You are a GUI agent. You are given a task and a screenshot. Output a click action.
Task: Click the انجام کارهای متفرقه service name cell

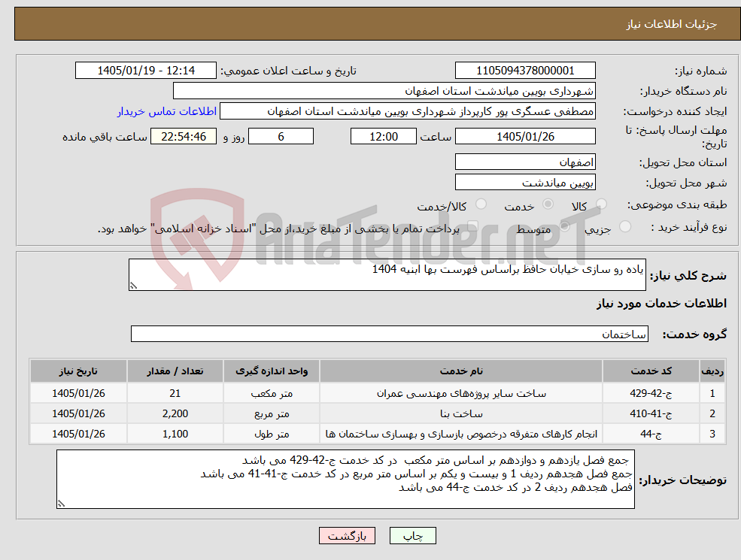point(460,434)
